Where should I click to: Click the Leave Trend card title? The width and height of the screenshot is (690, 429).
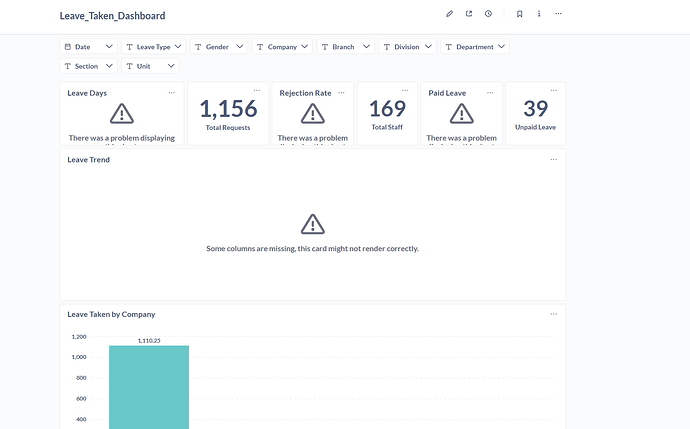[x=88, y=160]
